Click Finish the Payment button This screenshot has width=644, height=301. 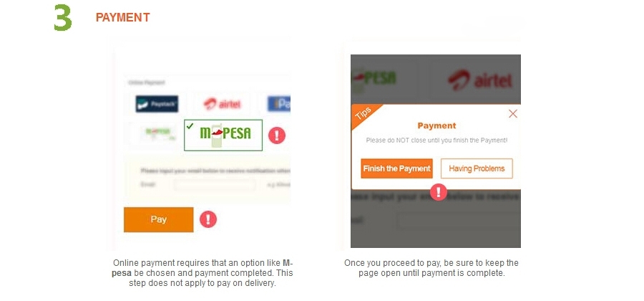(396, 168)
